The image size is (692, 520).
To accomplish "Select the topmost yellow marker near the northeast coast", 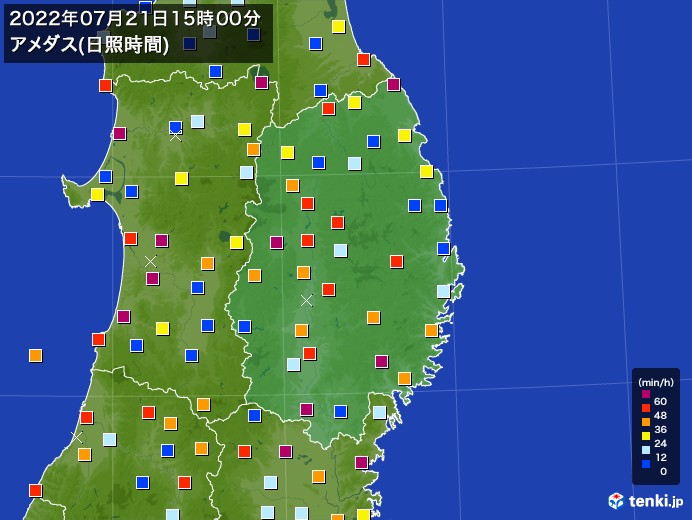I will 338,26.
